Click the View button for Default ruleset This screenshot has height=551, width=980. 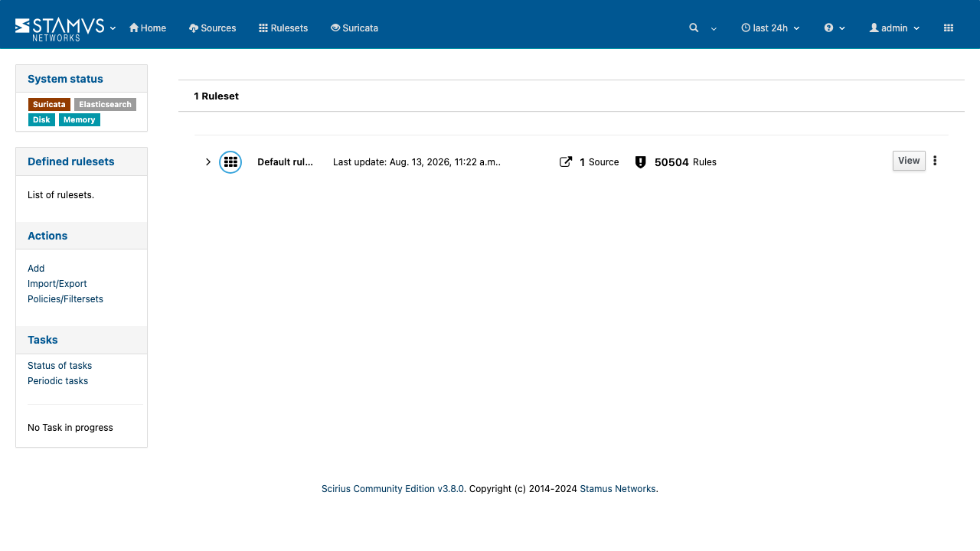tap(909, 161)
